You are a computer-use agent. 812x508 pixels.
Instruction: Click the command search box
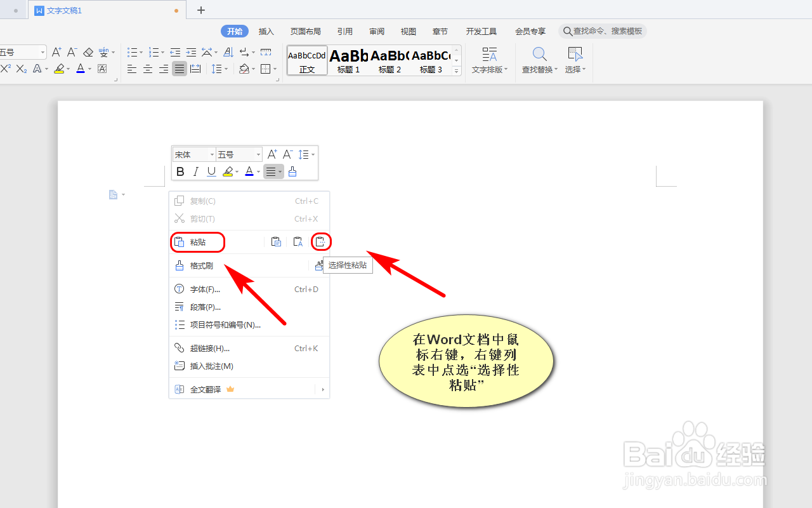(x=603, y=31)
